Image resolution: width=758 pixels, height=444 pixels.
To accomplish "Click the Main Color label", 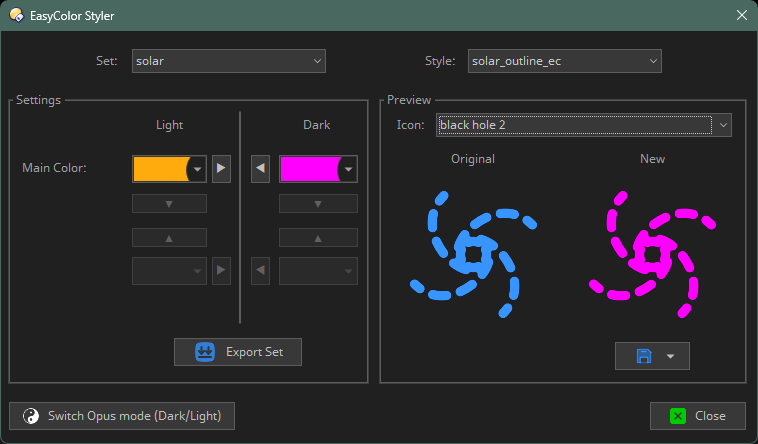I will pyautogui.click(x=54, y=168).
